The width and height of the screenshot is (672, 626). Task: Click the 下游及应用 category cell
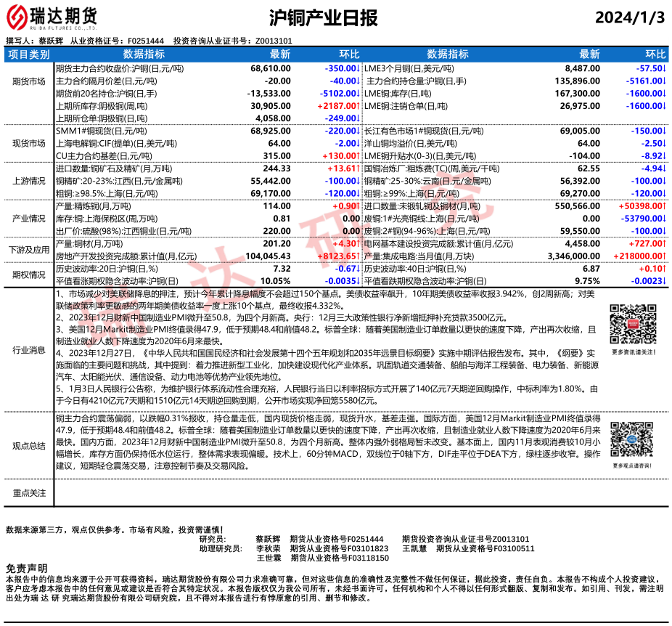click(x=29, y=251)
